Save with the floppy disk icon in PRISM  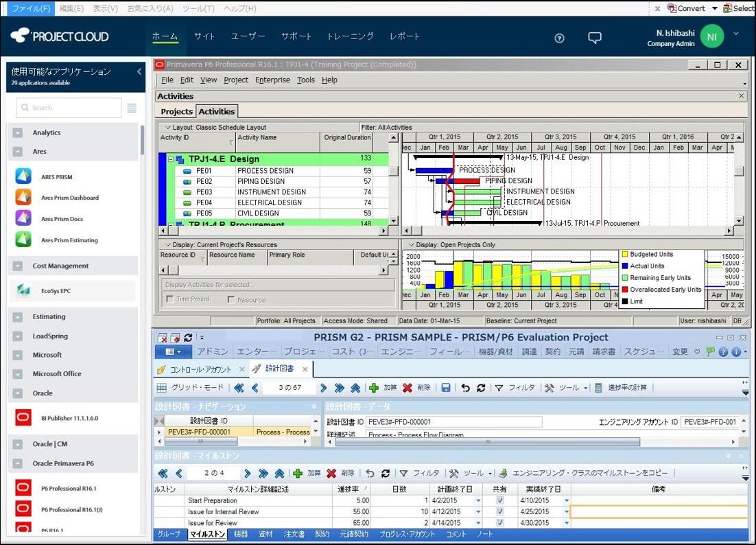[x=445, y=388]
